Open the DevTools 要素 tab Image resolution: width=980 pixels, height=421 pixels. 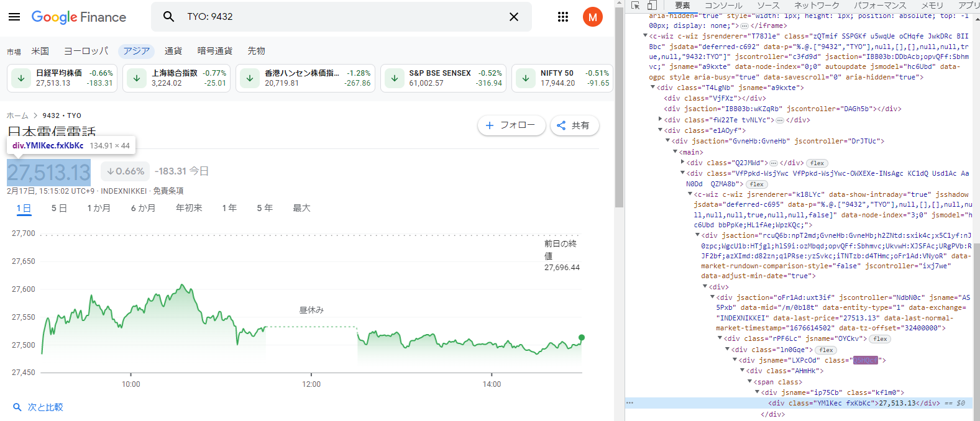click(682, 5)
